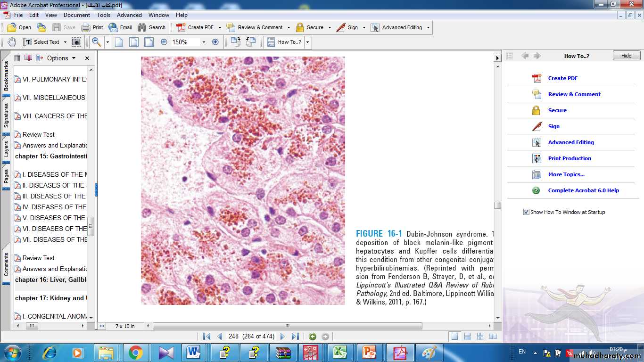The image size is (644, 362).
Task: Hide the How To panel
Action: (626, 56)
